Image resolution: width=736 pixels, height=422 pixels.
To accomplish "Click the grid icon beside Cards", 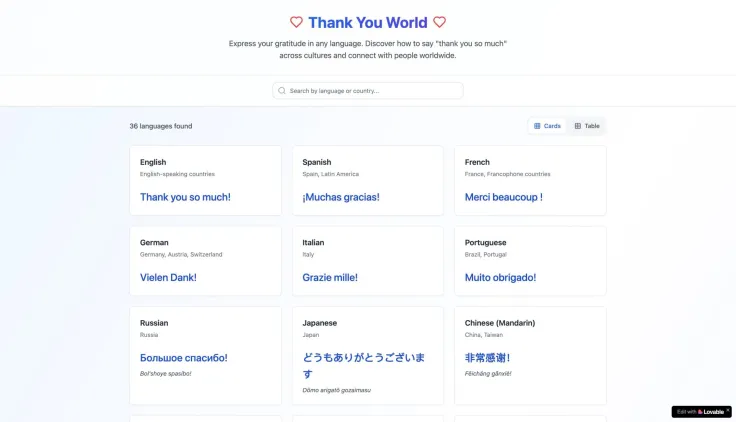I will point(537,126).
